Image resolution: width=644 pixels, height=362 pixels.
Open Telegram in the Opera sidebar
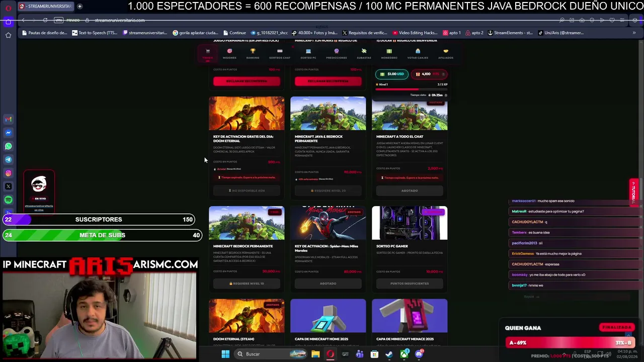click(8, 159)
